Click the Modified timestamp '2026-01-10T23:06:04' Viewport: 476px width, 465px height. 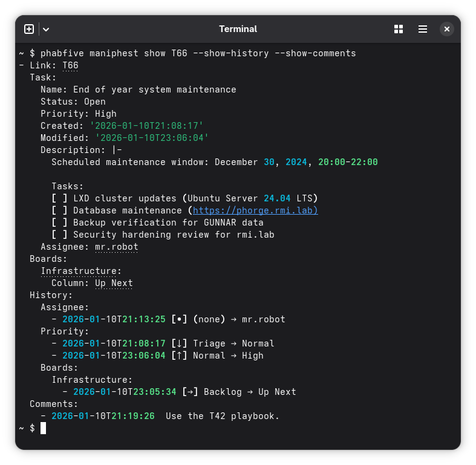(152, 138)
